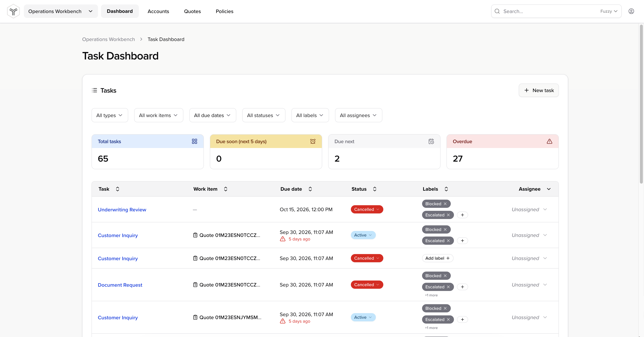Click the Total tasks grid icon
644x337 pixels.
[x=194, y=141]
